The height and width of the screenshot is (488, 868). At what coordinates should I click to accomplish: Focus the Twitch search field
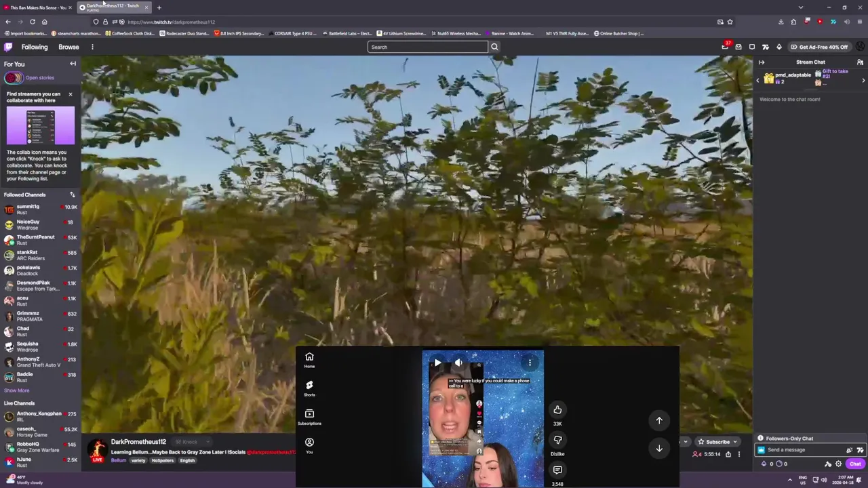click(427, 47)
